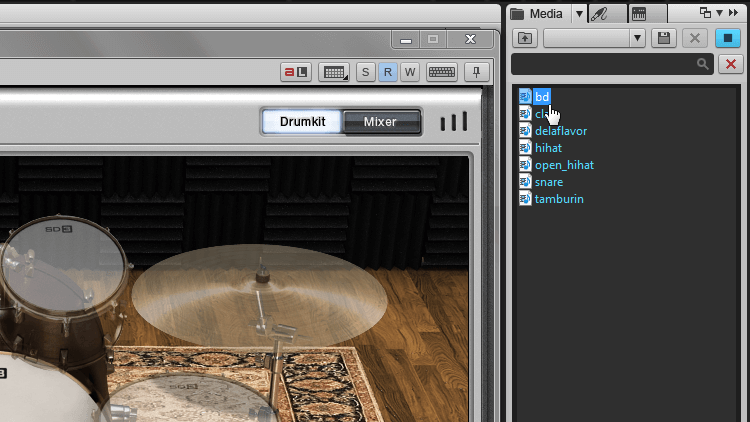Close the plugin window
This screenshot has width=750, height=422.
pos(470,40)
